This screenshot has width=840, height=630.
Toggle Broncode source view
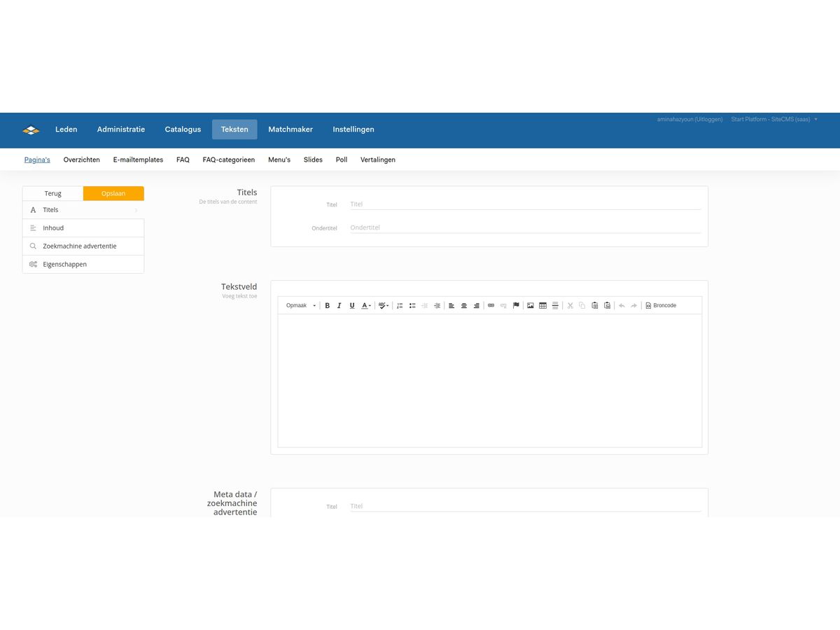pyautogui.click(x=661, y=306)
